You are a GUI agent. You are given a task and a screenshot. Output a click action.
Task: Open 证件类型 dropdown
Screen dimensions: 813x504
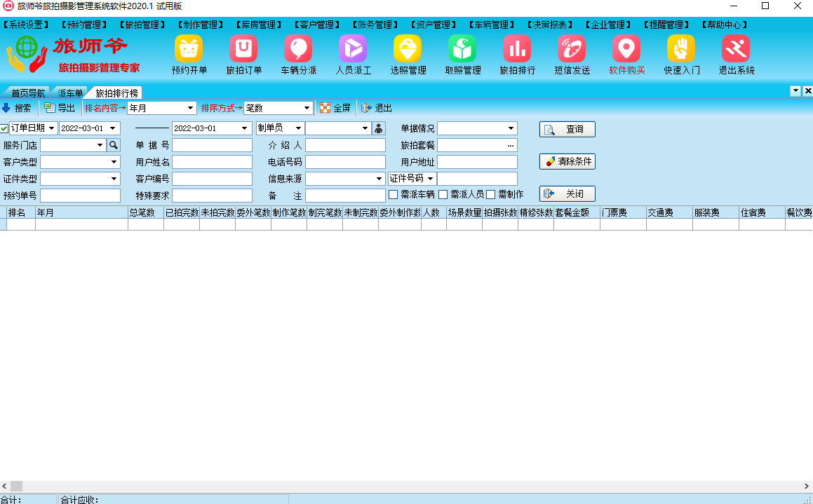pos(114,179)
